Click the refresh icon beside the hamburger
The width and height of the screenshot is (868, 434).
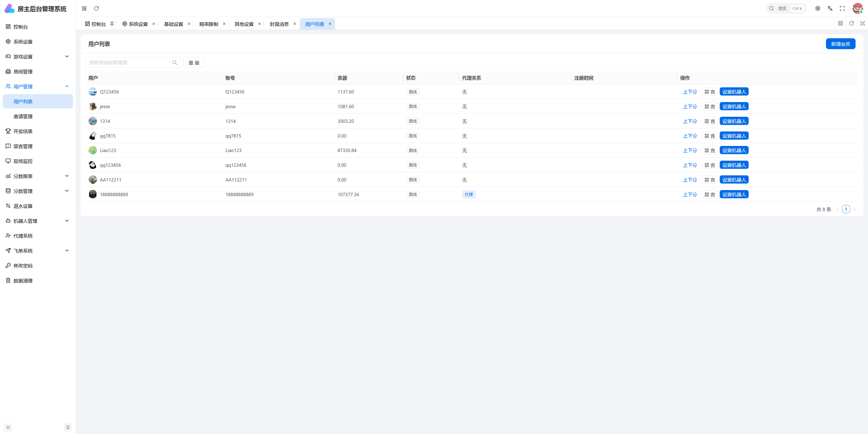point(96,8)
